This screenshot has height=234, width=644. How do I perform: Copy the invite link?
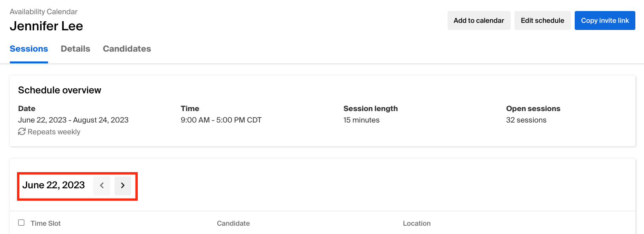coord(605,20)
